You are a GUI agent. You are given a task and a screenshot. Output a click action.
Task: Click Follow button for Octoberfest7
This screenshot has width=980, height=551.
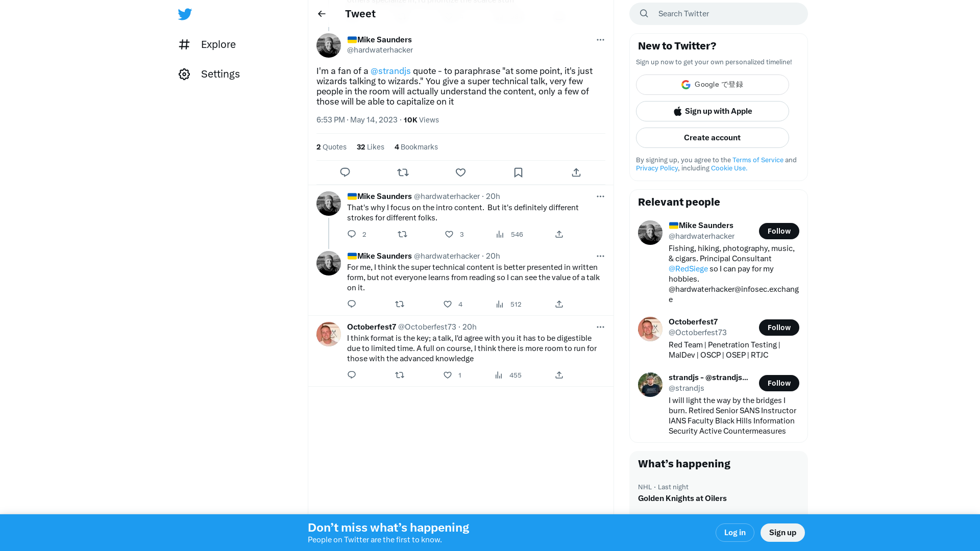coord(779,327)
